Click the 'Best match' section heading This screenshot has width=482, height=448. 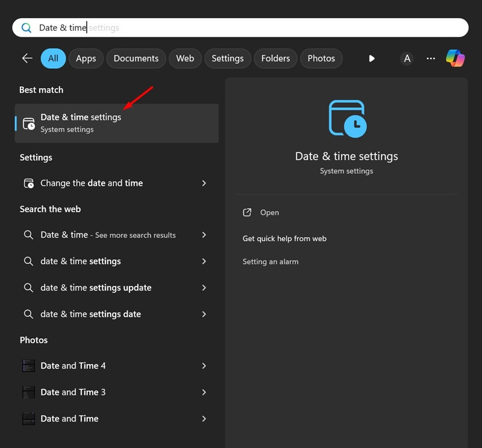pyautogui.click(x=41, y=90)
